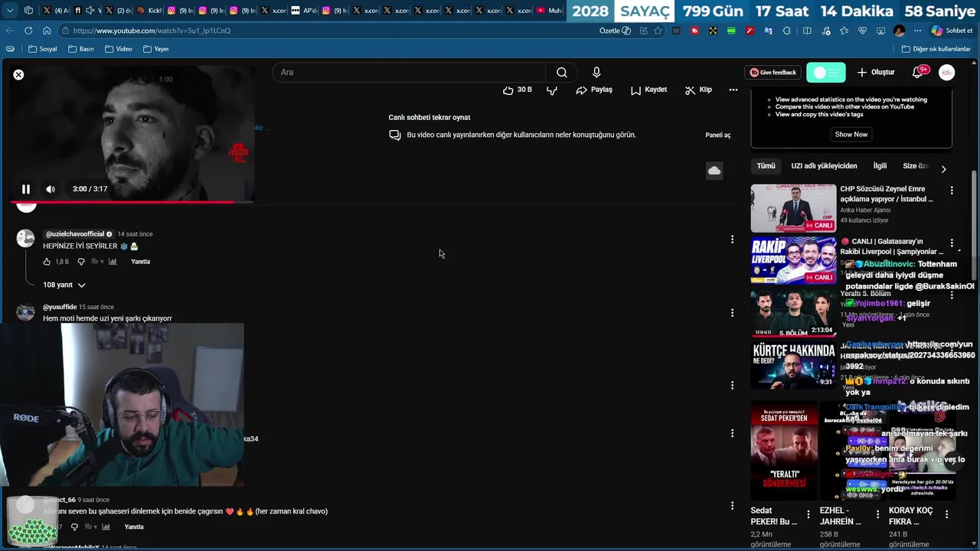Open video actions three-dot menu
Screen dimensions: 980x551
(733, 90)
